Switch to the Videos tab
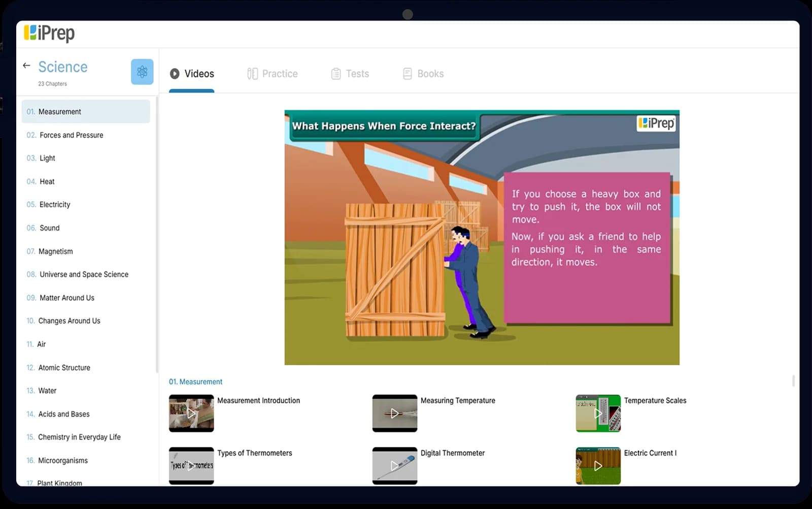This screenshot has height=509, width=812. click(x=192, y=74)
